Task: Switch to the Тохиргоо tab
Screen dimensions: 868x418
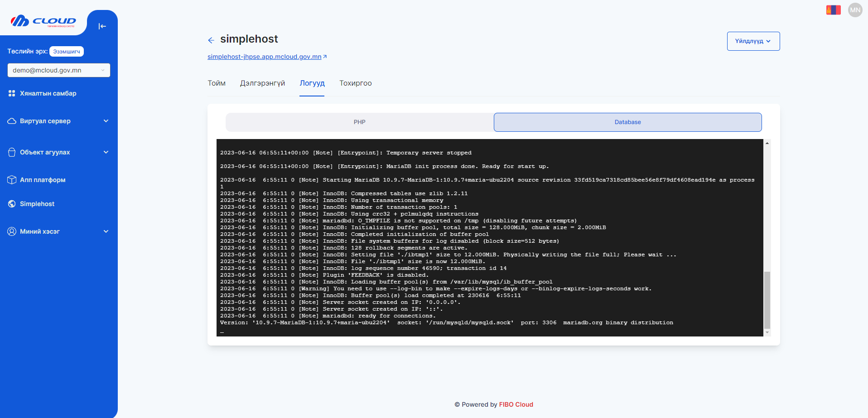Action: coord(355,83)
